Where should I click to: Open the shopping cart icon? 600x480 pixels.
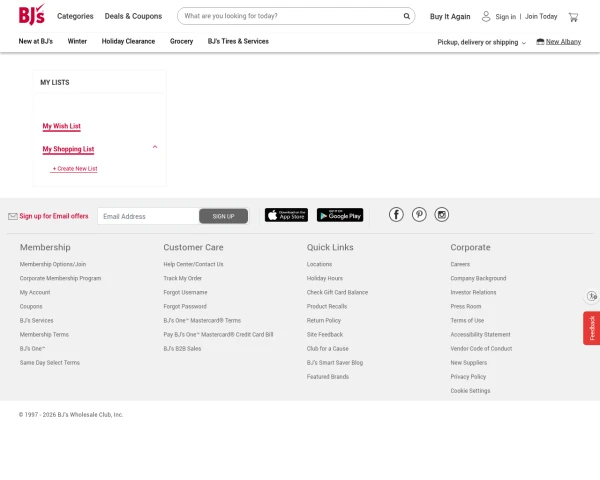573,17
